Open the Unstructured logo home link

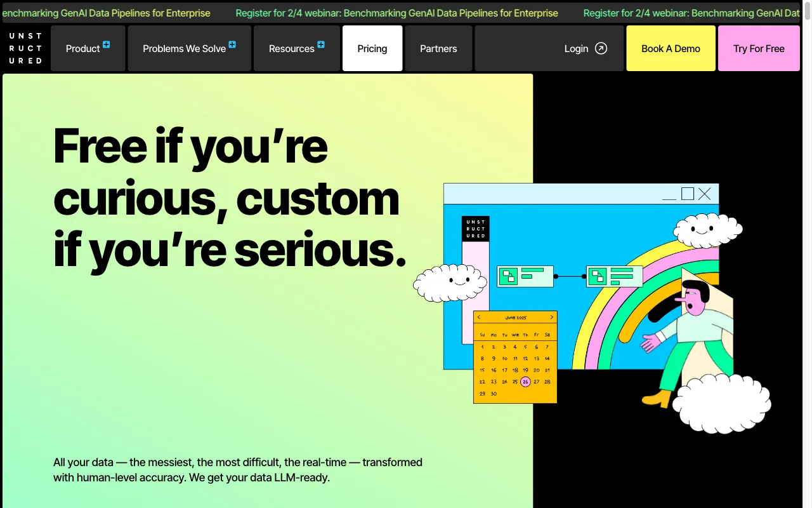click(25, 48)
